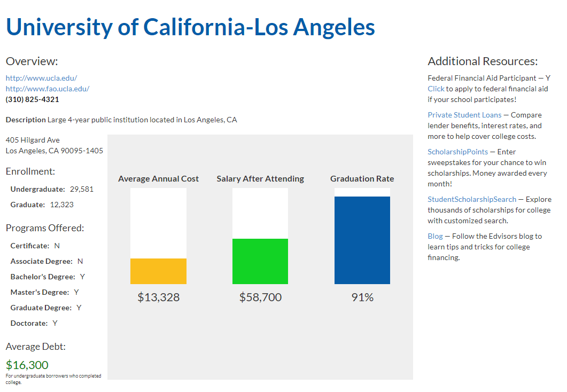The height and width of the screenshot is (392, 567).
Task: Click the yellow Average Annual Cost bar
Action: coord(158,271)
